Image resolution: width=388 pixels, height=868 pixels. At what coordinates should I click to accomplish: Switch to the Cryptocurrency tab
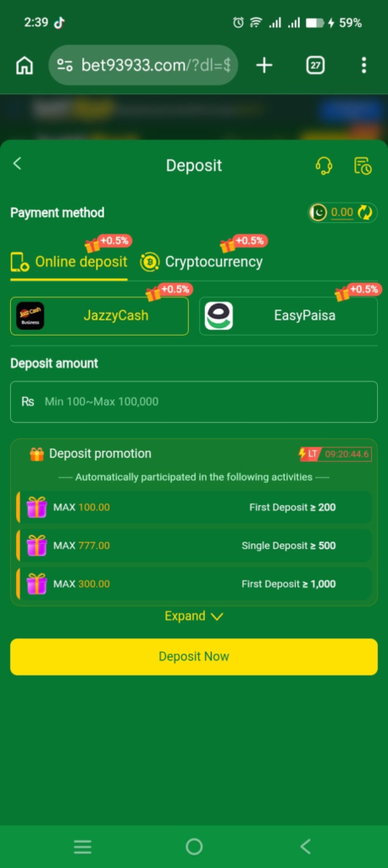tap(201, 262)
